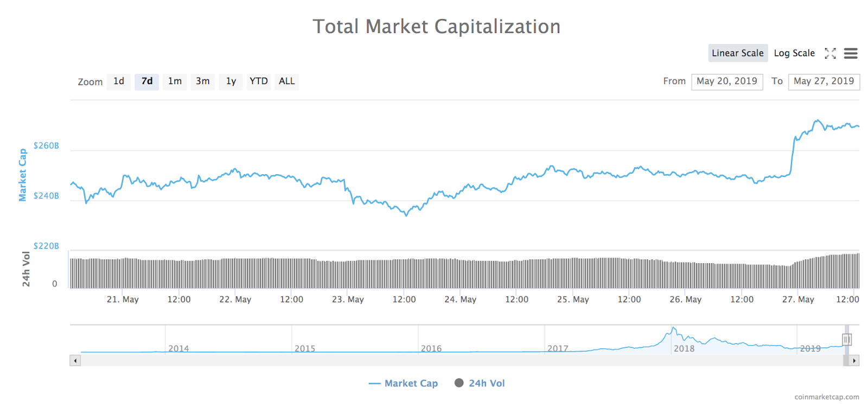
Task: Select the 3m zoom range
Action: click(x=203, y=81)
